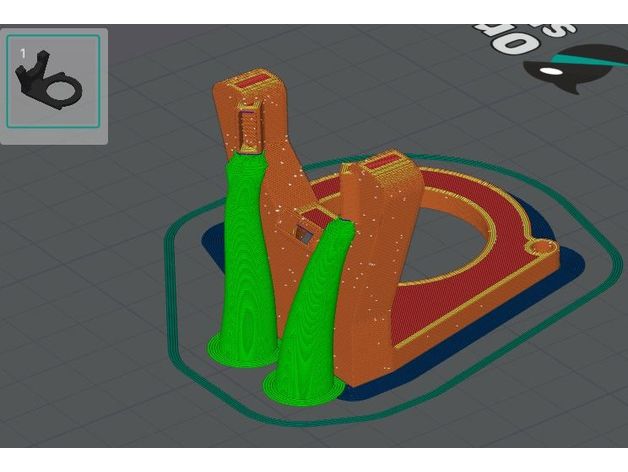Click the small notch on the orange arm

click(303, 233)
